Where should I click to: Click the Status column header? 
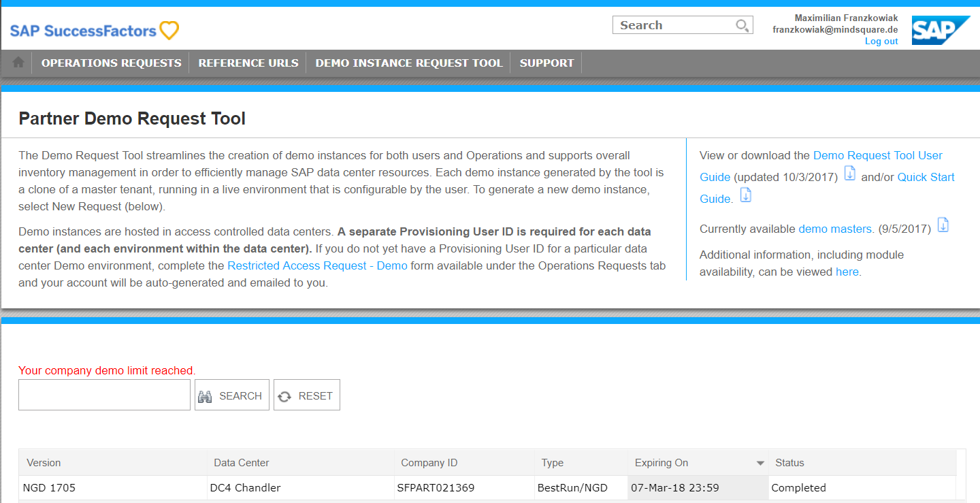pos(862,463)
